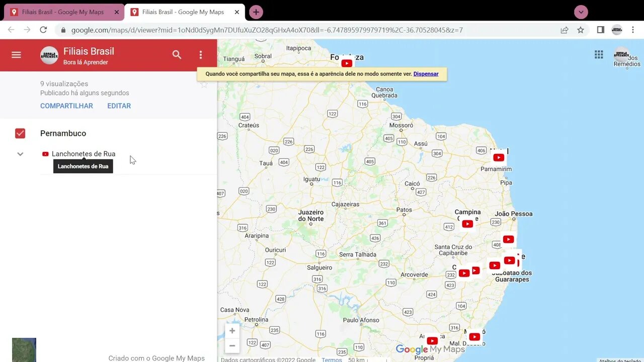Click the address bar URL field
The height and width of the screenshot is (362, 644).
point(267,30)
